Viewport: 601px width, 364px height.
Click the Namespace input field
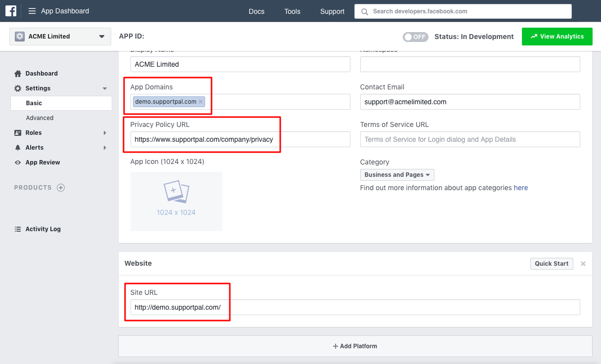tap(470, 64)
